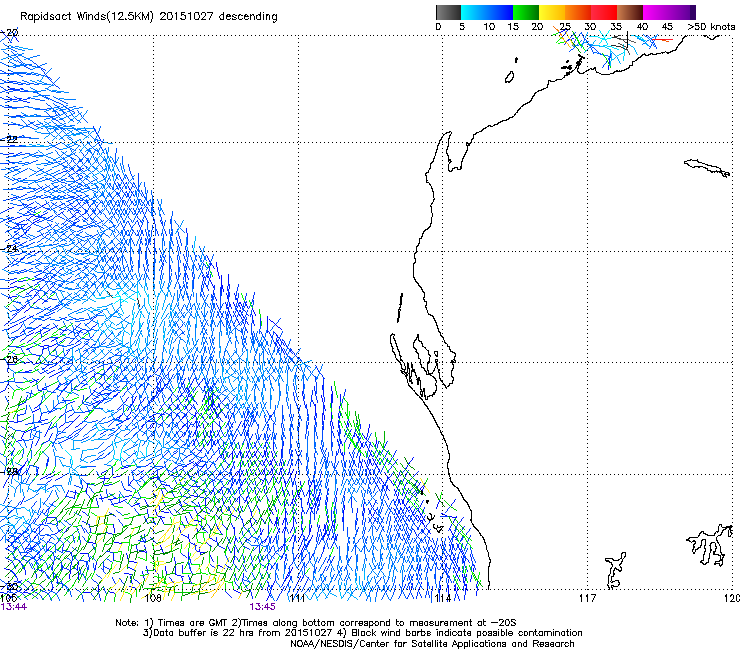The width and height of the screenshot is (740, 650).
Task: Click the purple '13:44' overpass time label
Action: 14,607
